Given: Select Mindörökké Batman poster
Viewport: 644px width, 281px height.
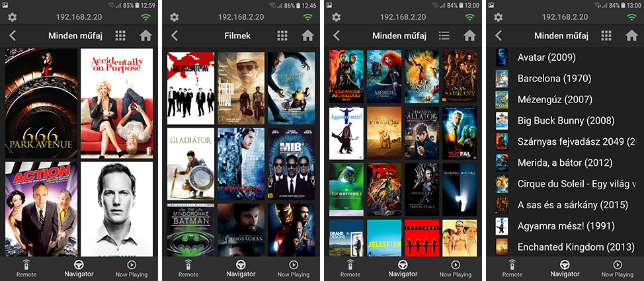Looking at the screenshot, I should click(x=190, y=230).
